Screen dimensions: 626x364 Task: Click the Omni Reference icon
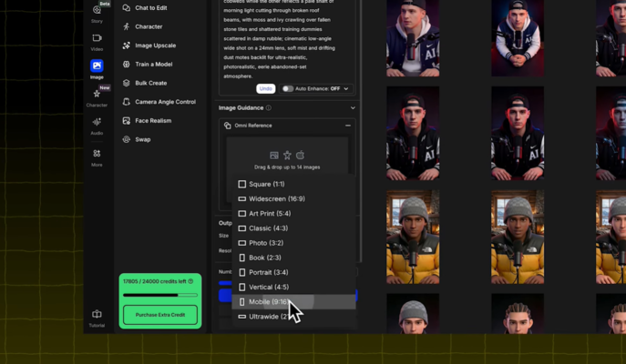[228, 126]
